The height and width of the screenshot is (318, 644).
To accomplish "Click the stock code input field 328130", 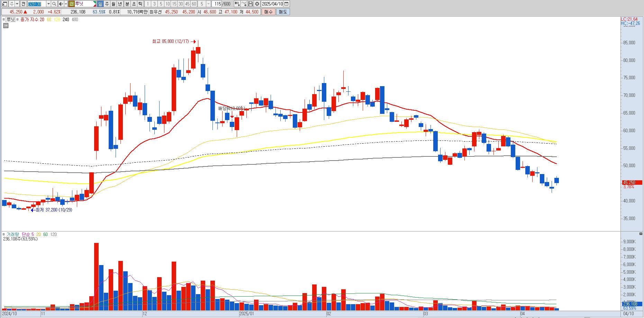I will tap(37, 4).
